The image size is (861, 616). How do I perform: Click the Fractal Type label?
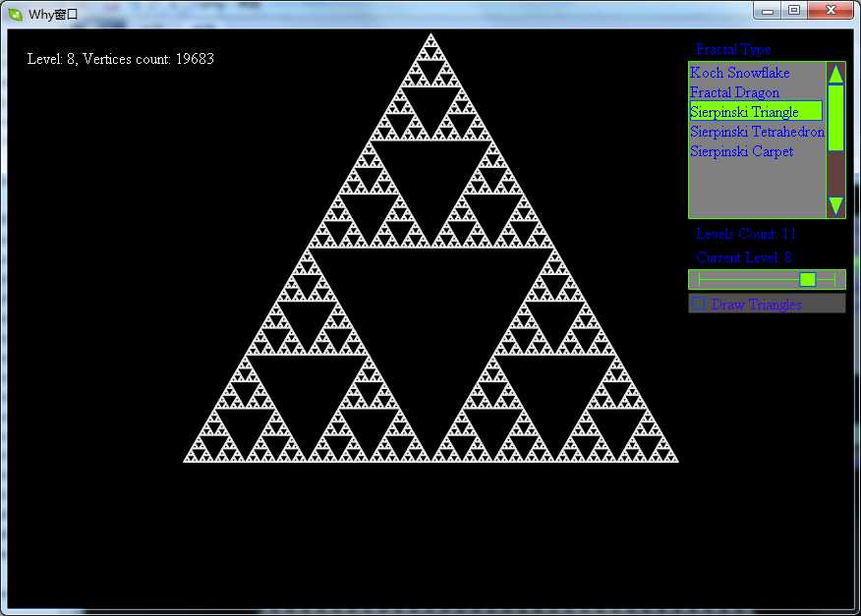pyautogui.click(x=733, y=49)
